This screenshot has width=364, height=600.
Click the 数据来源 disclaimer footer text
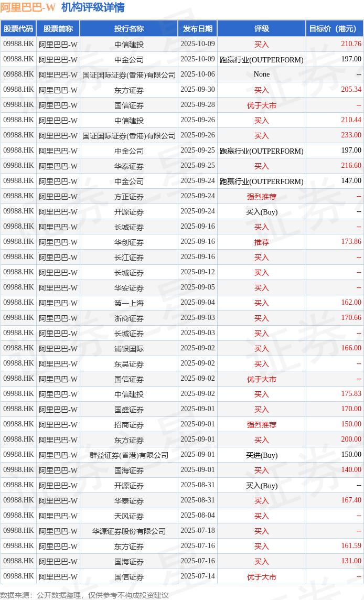[x=84, y=595]
